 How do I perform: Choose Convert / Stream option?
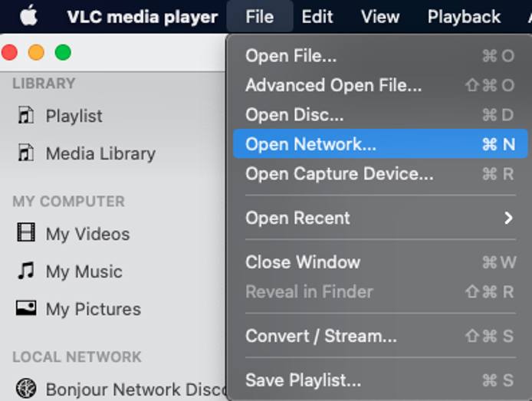point(320,336)
